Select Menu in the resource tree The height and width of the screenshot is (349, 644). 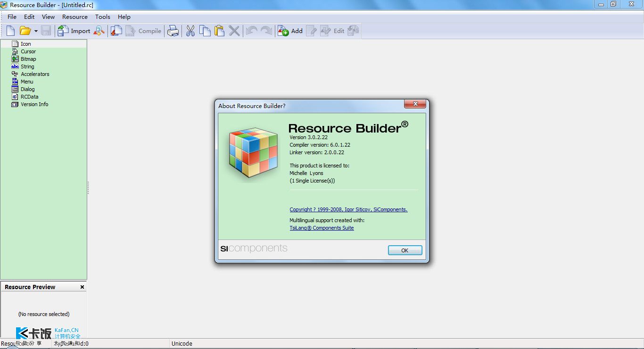pyautogui.click(x=27, y=82)
